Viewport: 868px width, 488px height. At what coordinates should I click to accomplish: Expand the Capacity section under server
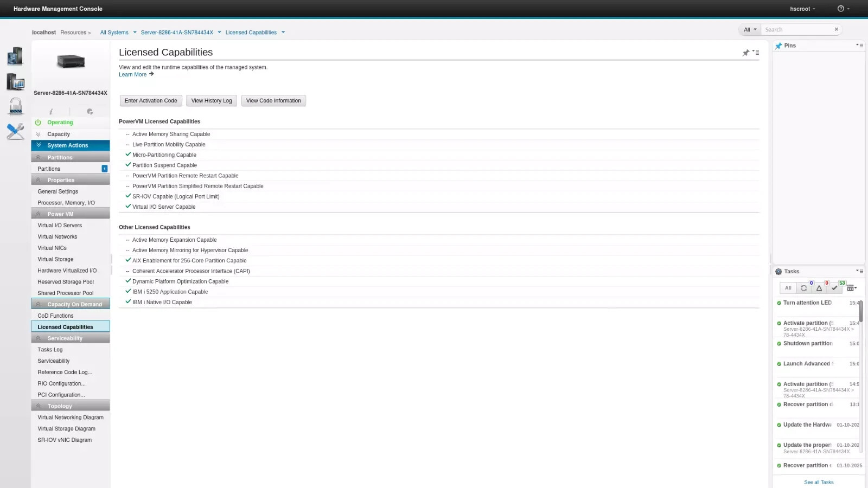tap(58, 134)
